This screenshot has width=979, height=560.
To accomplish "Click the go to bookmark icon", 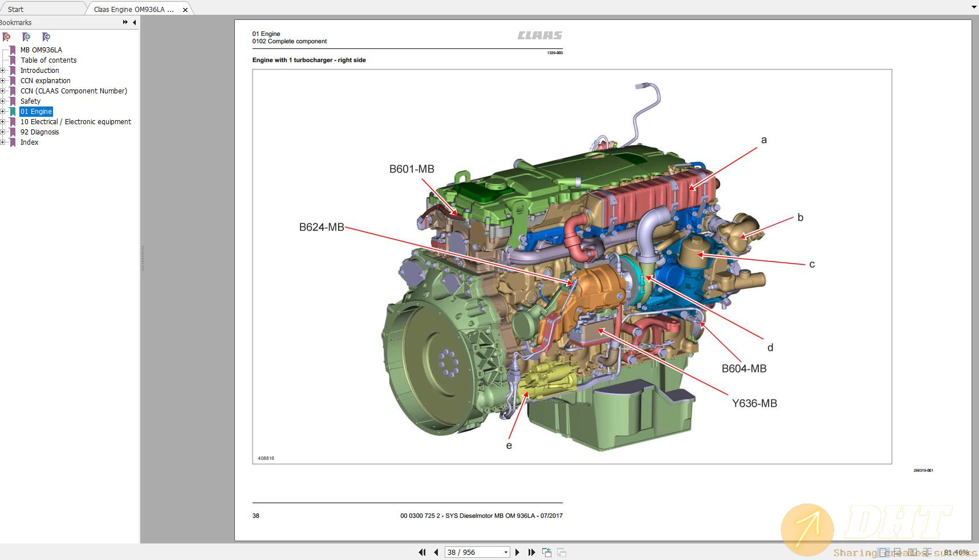I will (46, 37).
